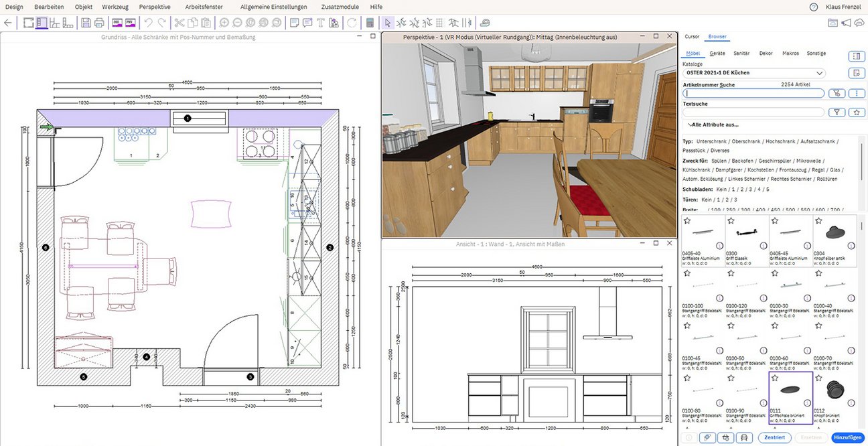The width and height of the screenshot is (868, 446).
Task: Click the back arrow in the toolbar
Action: click(x=8, y=23)
